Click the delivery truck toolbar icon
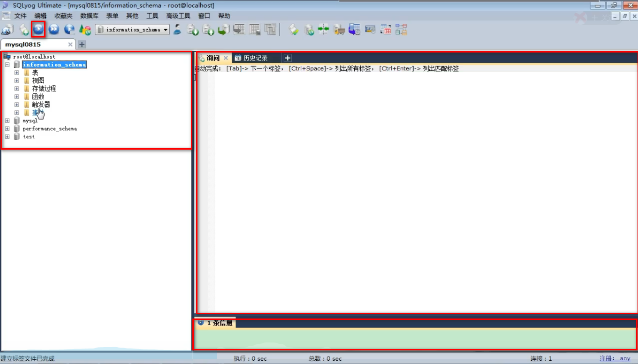This screenshot has width=638, height=364. [x=339, y=30]
